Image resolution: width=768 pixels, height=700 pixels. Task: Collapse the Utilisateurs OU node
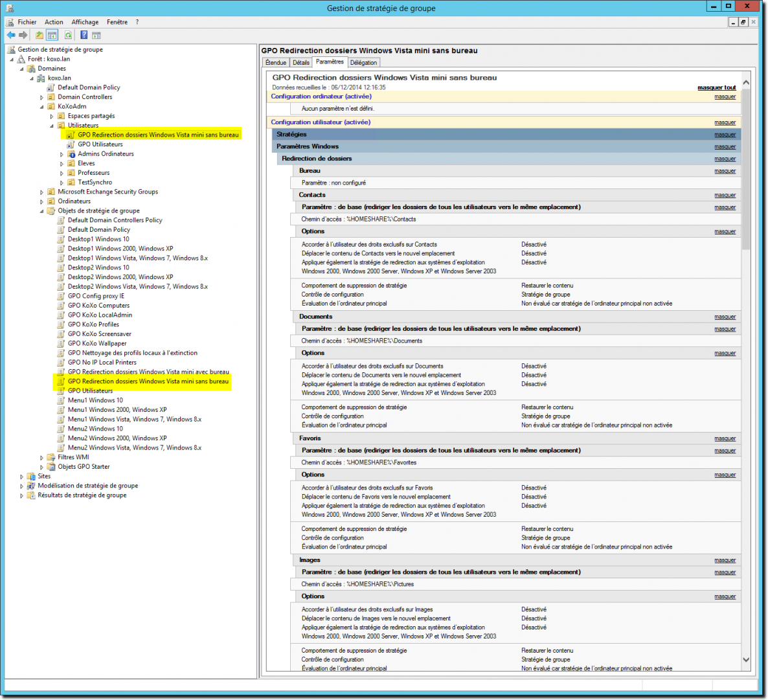click(52, 126)
